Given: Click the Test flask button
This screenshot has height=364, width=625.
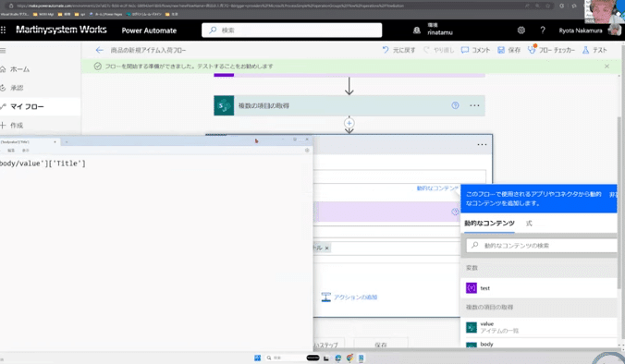Looking at the screenshot, I should pyautogui.click(x=594, y=50).
